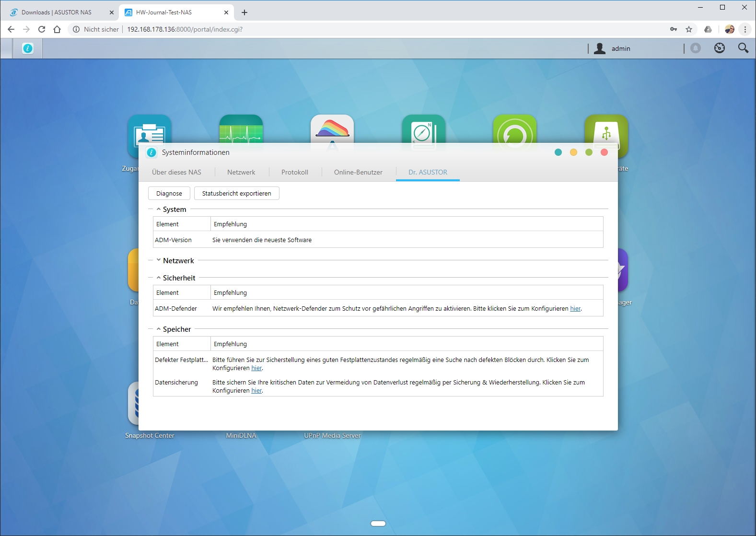Click the 'hier' link in Datensicherung row
756x536 pixels.
point(256,391)
